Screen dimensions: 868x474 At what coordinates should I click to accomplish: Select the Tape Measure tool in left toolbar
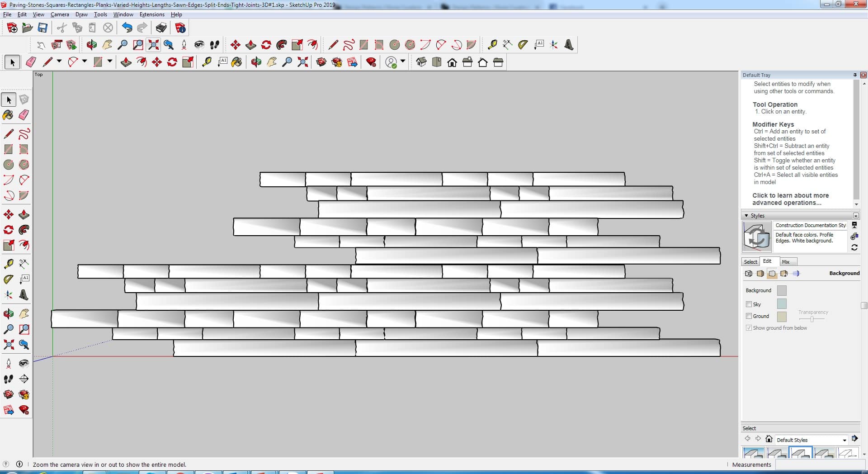pos(8,264)
